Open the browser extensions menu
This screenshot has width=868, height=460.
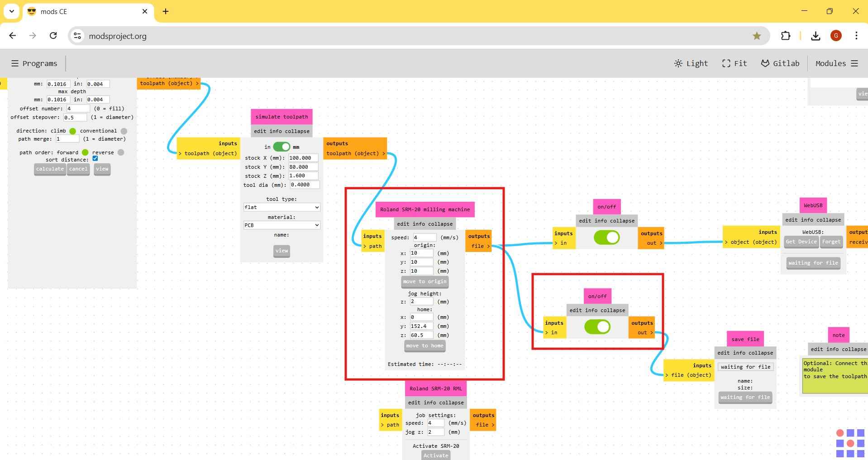click(786, 36)
